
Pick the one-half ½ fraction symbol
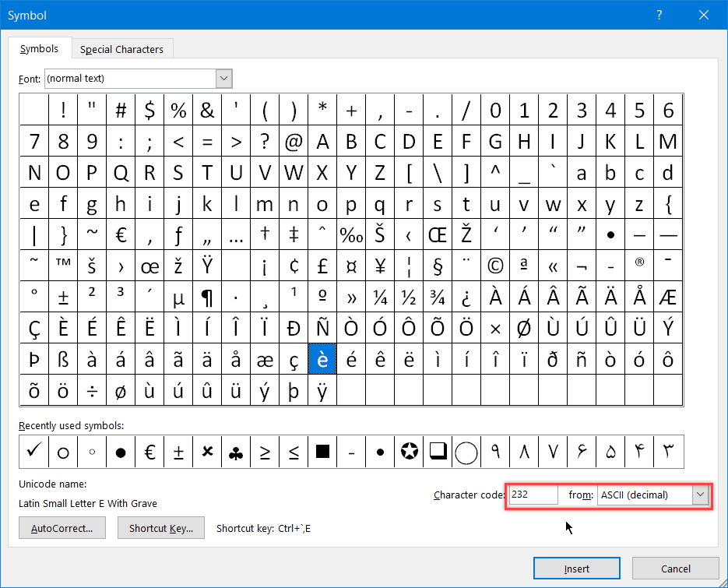click(x=409, y=297)
